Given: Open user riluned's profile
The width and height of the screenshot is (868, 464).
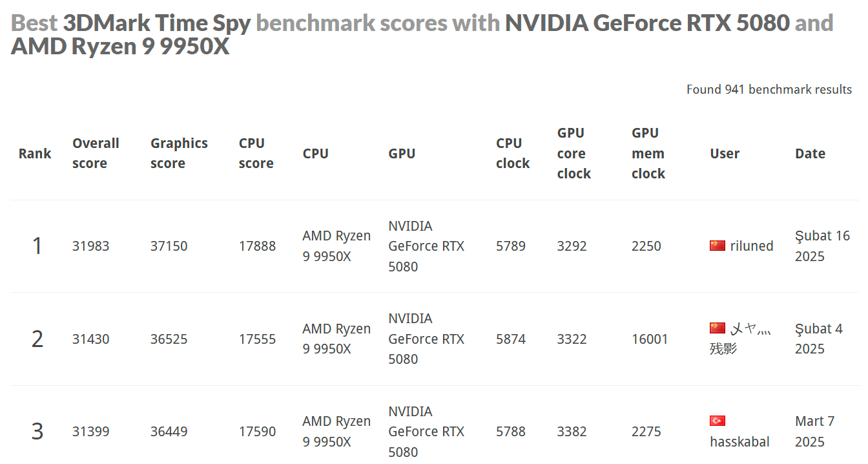Looking at the screenshot, I should (x=752, y=246).
